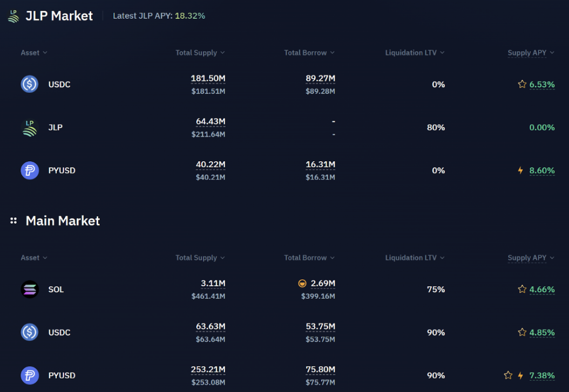Viewport: 569px width, 392px height.
Task: Click the Main Market USDC 4.85% APY
Action: pyautogui.click(x=542, y=332)
